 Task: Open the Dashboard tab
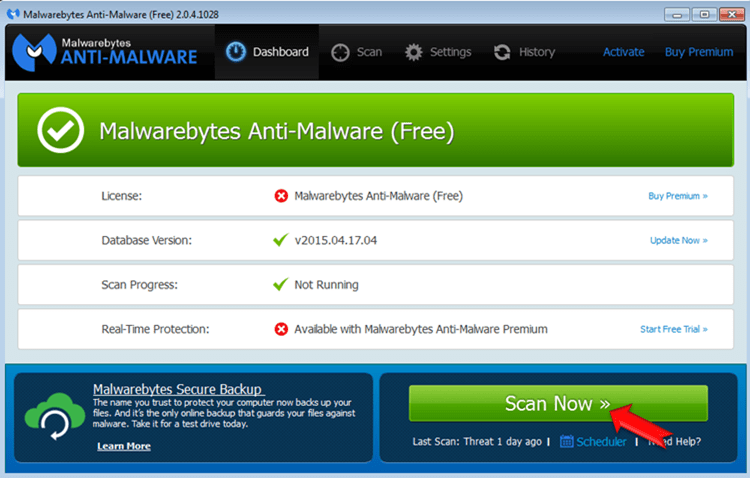point(267,52)
